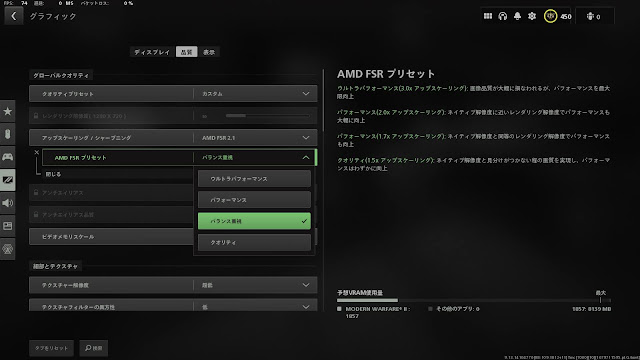Screen dimensions: 640x360
Task: Click the タブをリセット button
Action: pos(51,348)
